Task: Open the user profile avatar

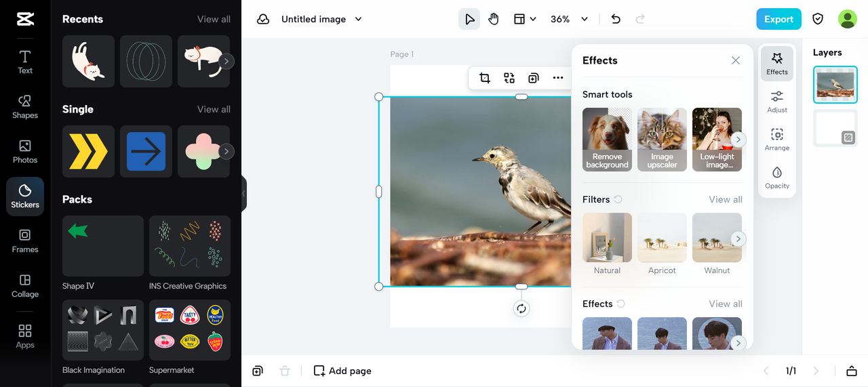Action: point(848,19)
